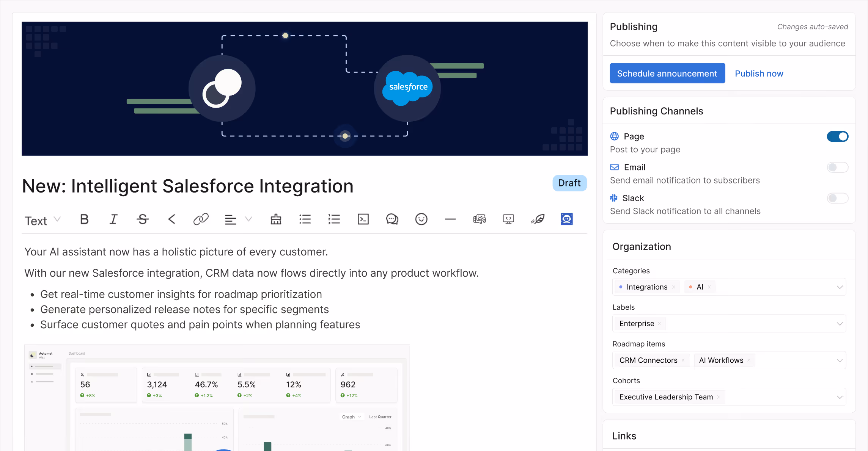This screenshot has width=868, height=451.
Task: Click the bullet 'Surface customer quotes and pain points'
Action: tap(200, 325)
